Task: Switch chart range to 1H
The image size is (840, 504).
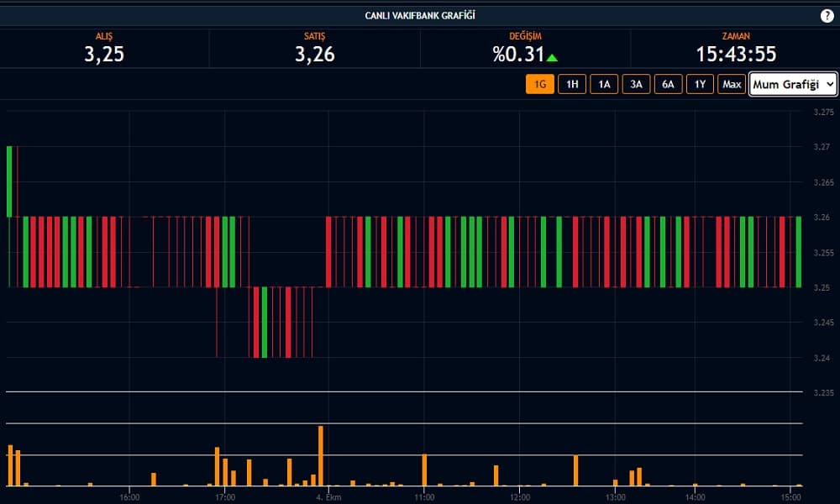Action: click(572, 84)
